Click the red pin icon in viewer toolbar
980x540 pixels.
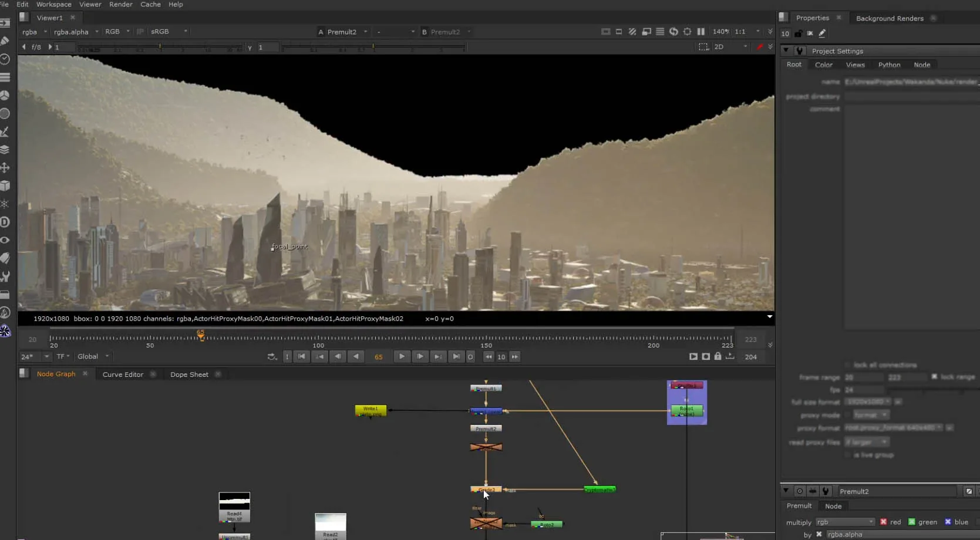tap(760, 47)
